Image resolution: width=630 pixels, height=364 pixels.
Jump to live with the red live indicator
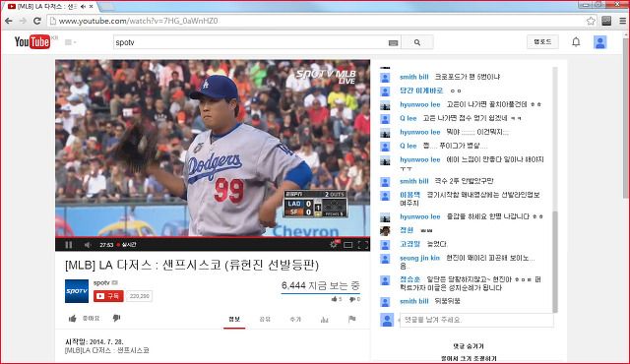tap(127, 244)
